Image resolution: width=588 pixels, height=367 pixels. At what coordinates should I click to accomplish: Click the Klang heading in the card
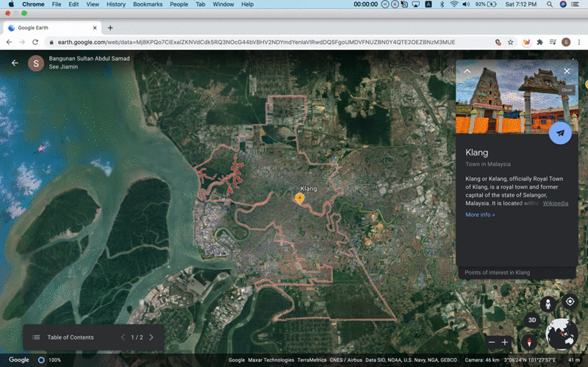(x=476, y=152)
